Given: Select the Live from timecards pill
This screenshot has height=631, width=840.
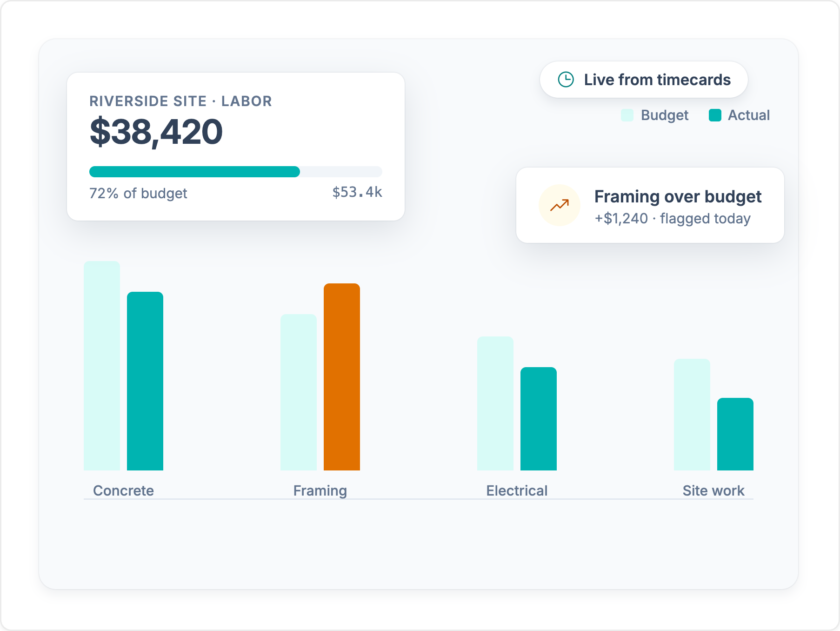Looking at the screenshot, I should (644, 80).
